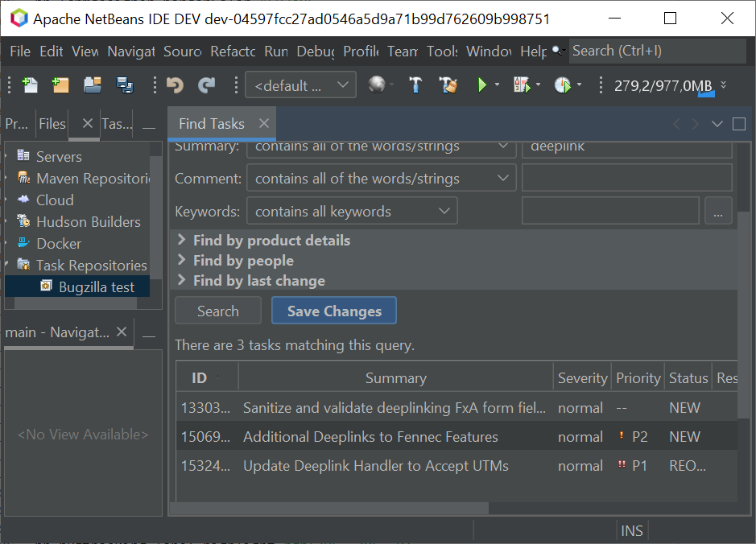Image resolution: width=756 pixels, height=544 pixels.
Task: Switch to the Tasks tab in left panel
Action: pyautogui.click(x=117, y=124)
